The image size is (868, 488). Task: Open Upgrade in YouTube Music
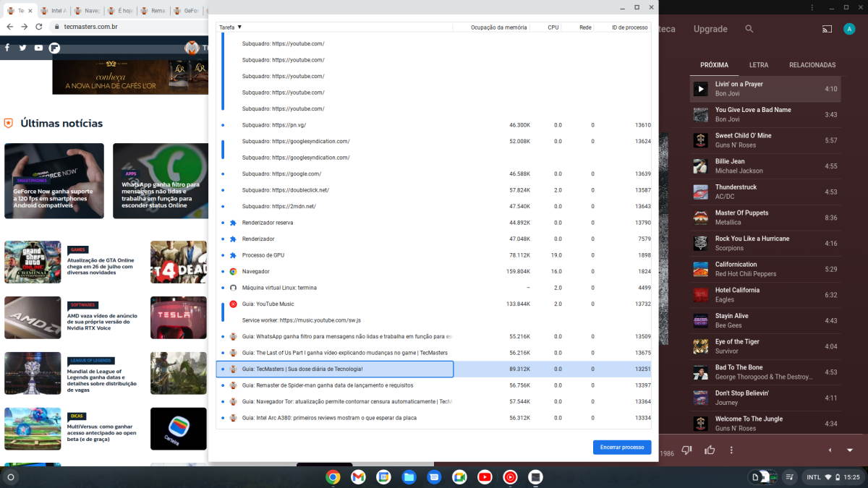(x=710, y=29)
